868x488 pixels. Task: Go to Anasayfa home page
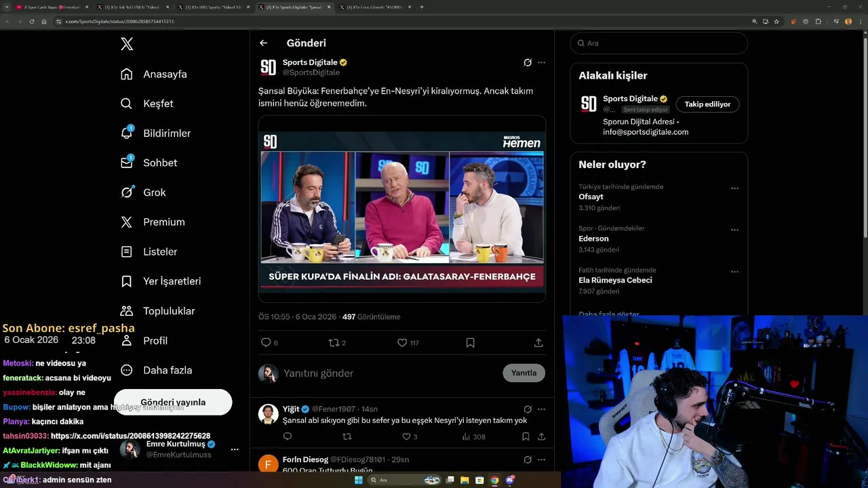[x=153, y=74]
